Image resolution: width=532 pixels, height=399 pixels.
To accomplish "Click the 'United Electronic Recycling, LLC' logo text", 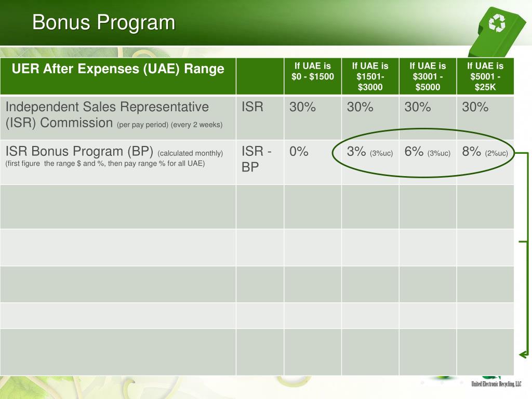I will pyautogui.click(x=496, y=384).
